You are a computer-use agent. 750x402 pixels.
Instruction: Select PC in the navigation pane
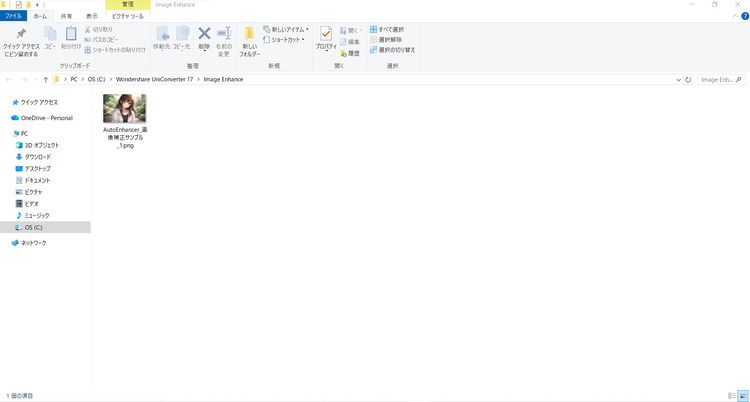(x=20, y=134)
